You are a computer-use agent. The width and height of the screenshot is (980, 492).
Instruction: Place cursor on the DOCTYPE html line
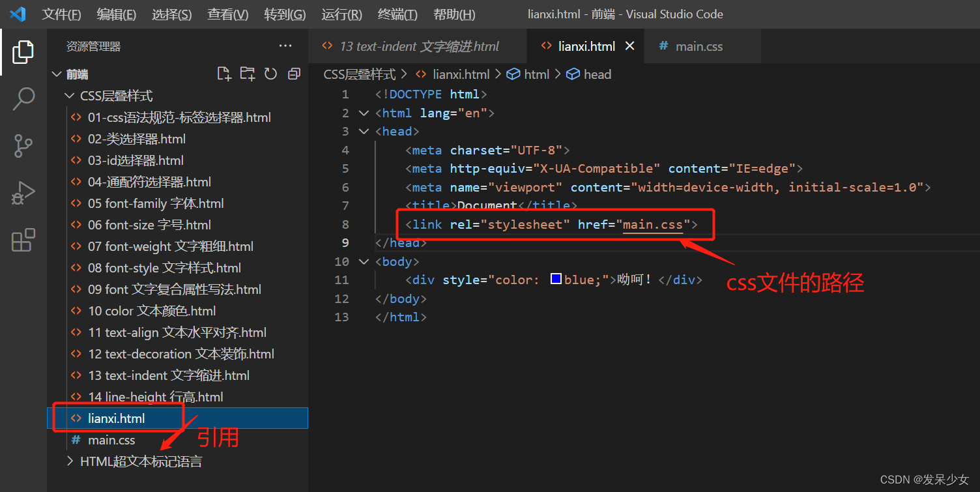pyautogui.click(x=431, y=94)
